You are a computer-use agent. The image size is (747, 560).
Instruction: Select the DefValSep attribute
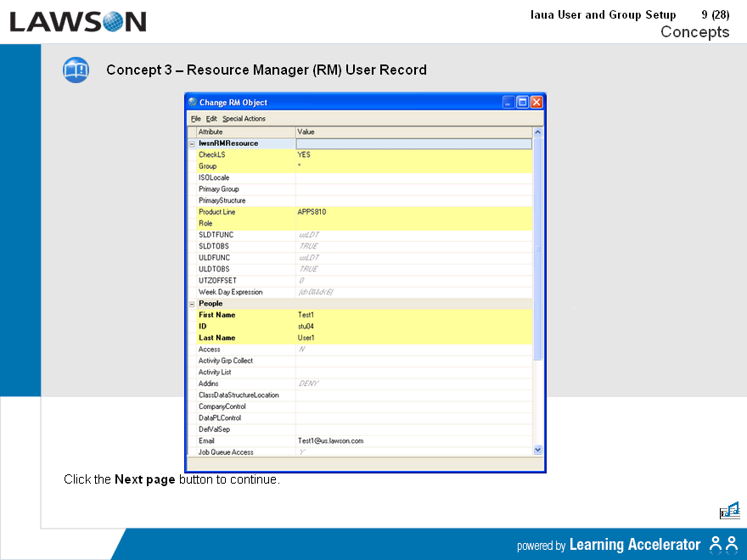coord(215,429)
